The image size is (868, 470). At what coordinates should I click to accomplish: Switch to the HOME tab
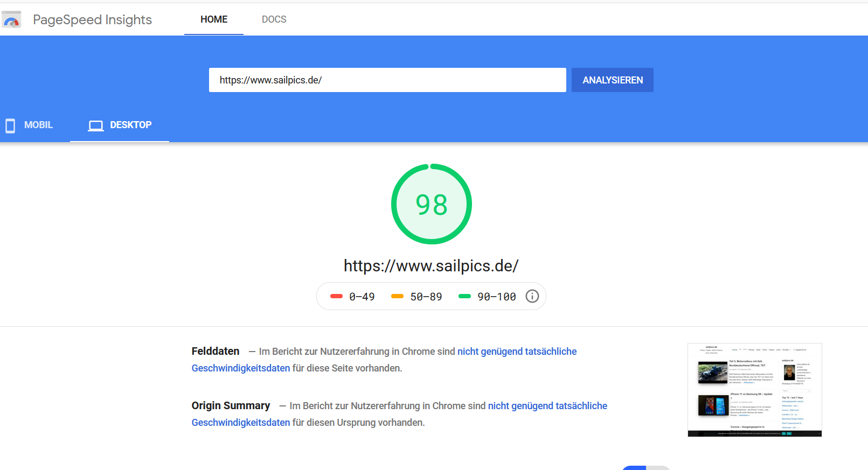click(x=214, y=19)
